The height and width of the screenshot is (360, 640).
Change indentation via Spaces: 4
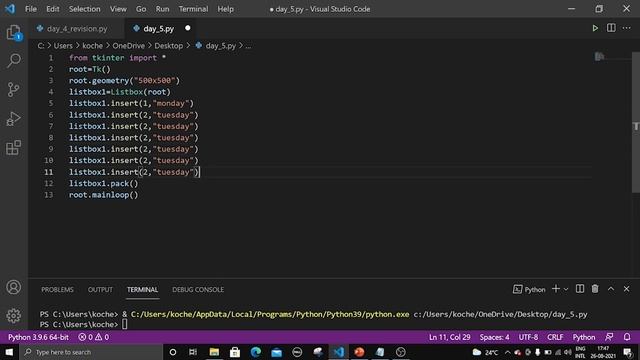494,337
